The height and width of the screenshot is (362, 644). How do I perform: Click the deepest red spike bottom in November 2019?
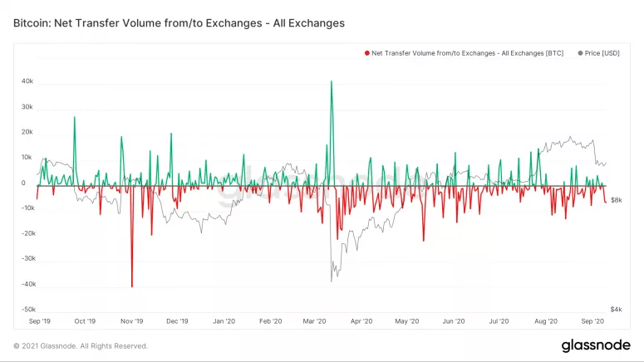point(132,286)
